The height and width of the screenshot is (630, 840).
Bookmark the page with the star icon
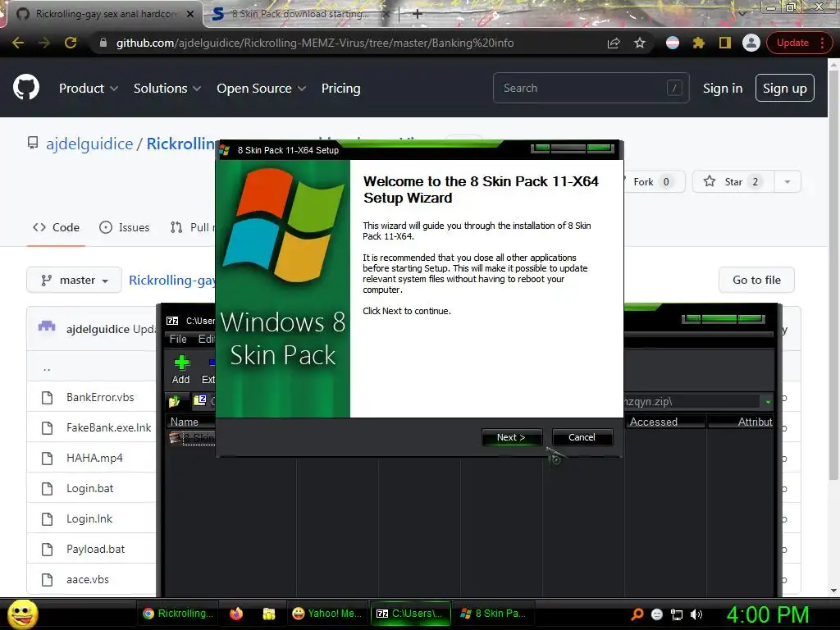640,43
